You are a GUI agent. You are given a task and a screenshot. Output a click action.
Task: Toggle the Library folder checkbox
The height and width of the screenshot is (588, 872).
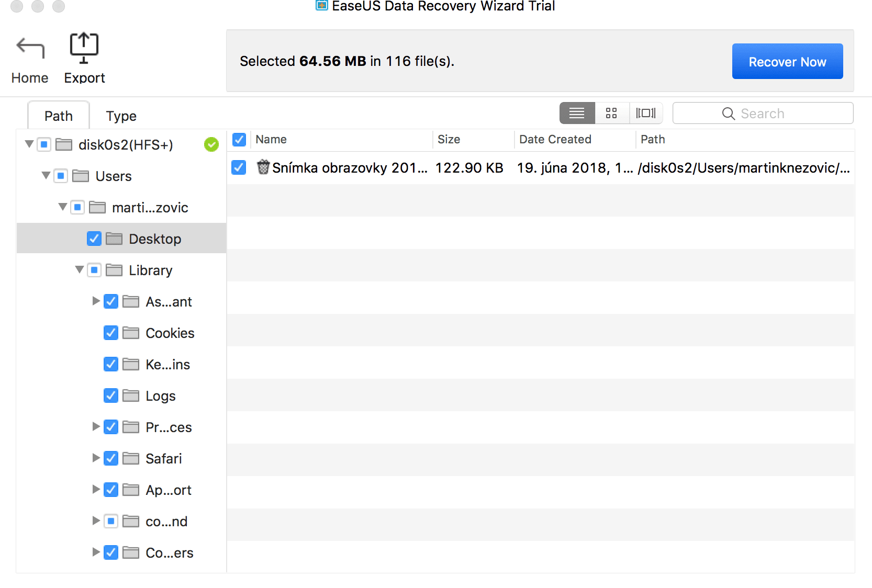(94, 270)
